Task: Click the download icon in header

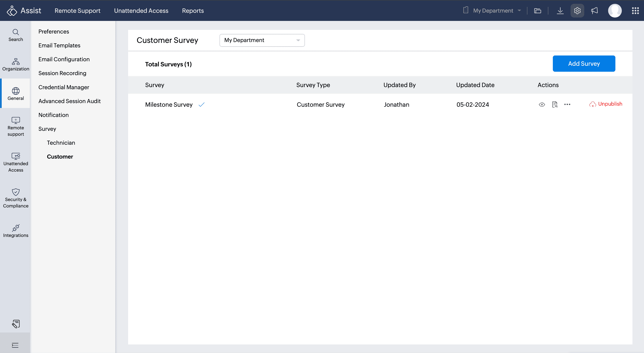Action: pos(560,10)
